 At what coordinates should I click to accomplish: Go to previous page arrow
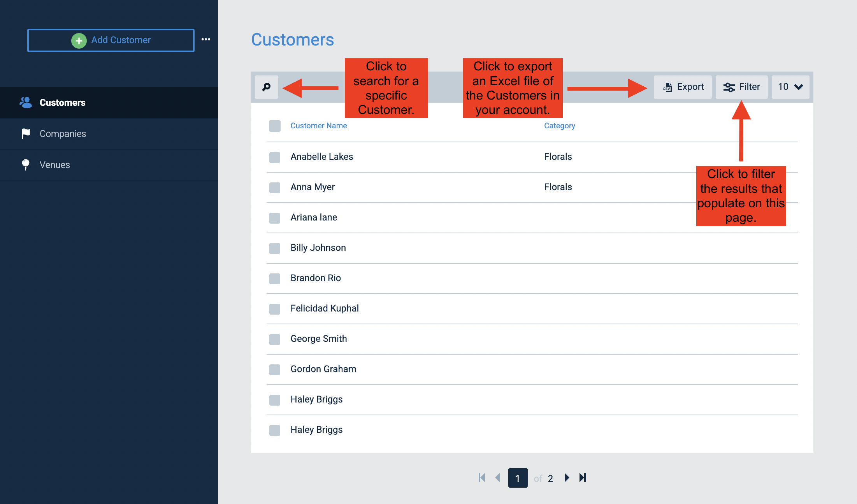pyautogui.click(x=497, y=478)
